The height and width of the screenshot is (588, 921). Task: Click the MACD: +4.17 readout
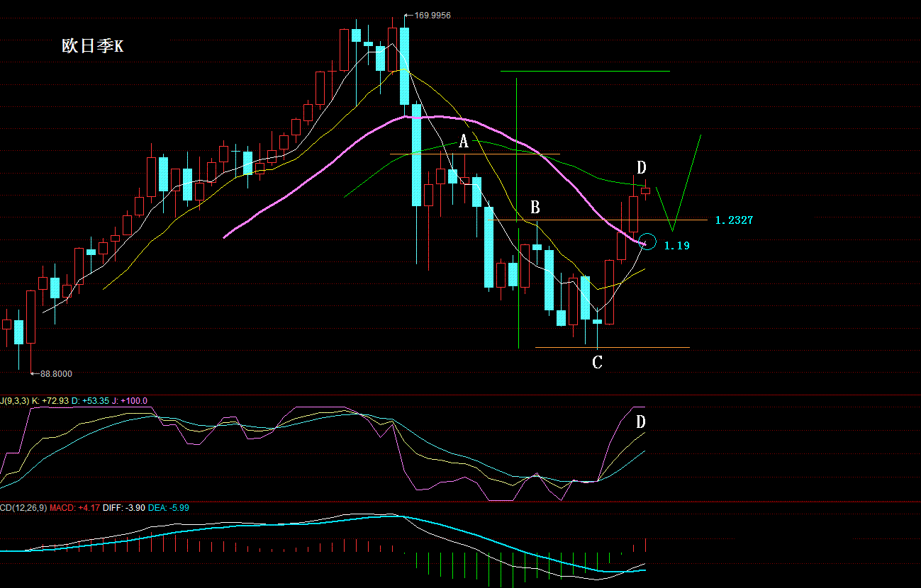pos(74,507)
